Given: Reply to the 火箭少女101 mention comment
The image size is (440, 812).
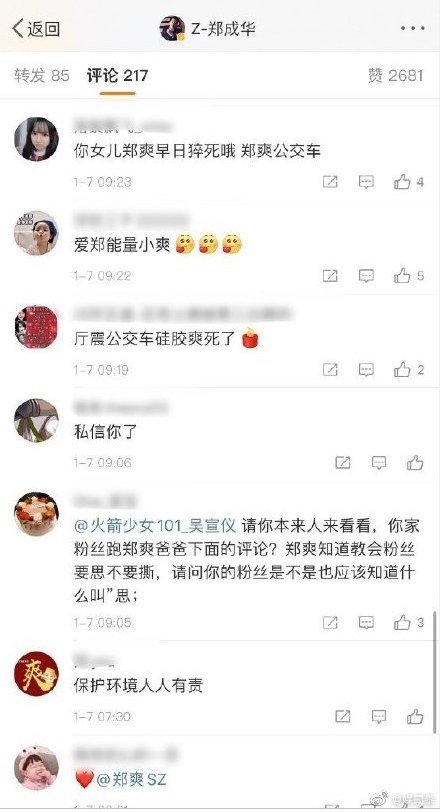Looking at the screenshot, I should (366, 622).
